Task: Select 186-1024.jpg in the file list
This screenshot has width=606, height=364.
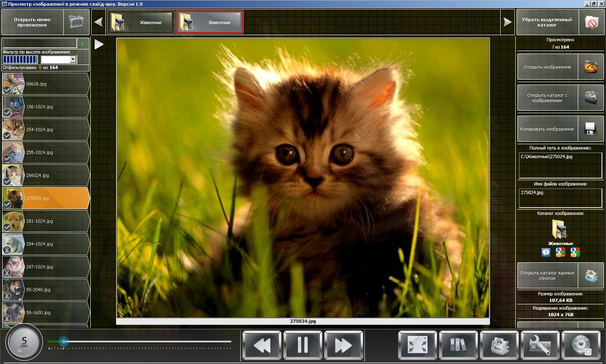Action: tap(46, 107)
